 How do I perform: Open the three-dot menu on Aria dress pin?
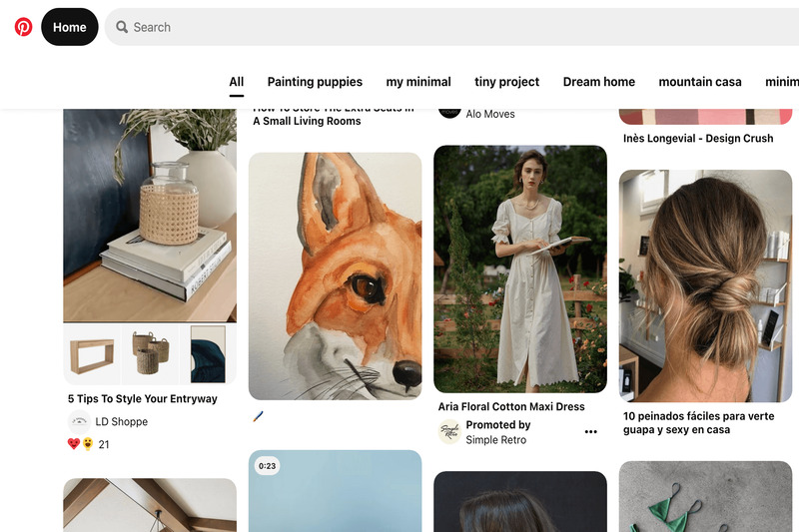coord(590,432)
